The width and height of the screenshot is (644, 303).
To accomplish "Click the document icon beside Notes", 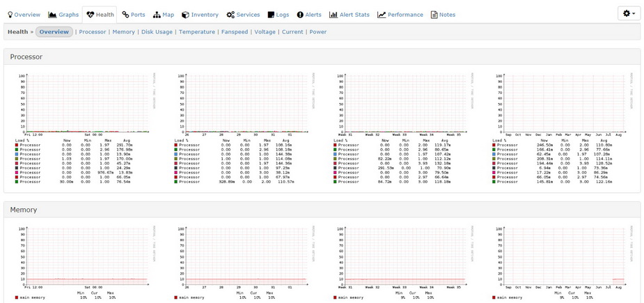I will 434,15.
